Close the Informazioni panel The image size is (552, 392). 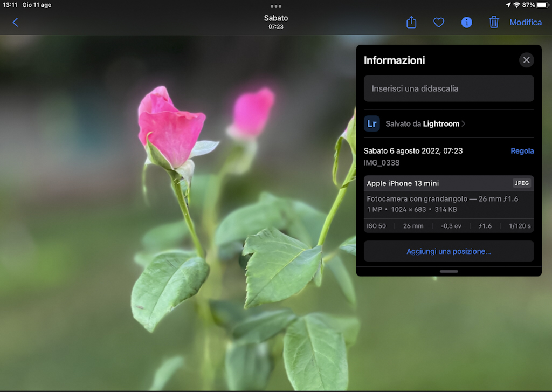(526, 60)
